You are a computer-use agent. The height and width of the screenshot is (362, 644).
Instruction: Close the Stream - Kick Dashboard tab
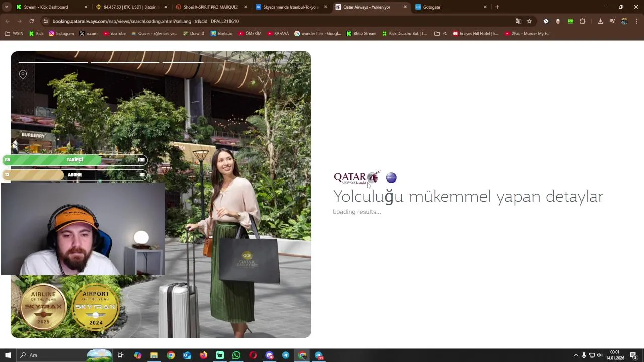click(x=86, y=7)
